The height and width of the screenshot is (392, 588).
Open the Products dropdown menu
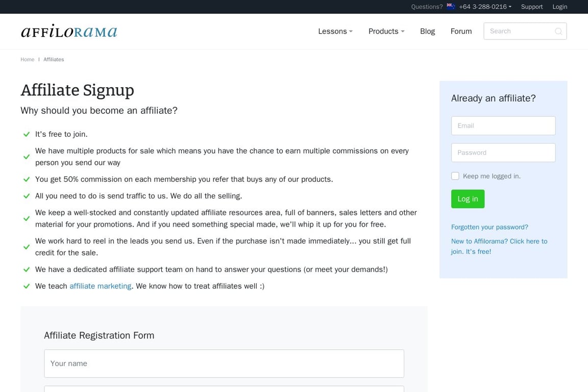pyautogui.click(x=386, y=31)
